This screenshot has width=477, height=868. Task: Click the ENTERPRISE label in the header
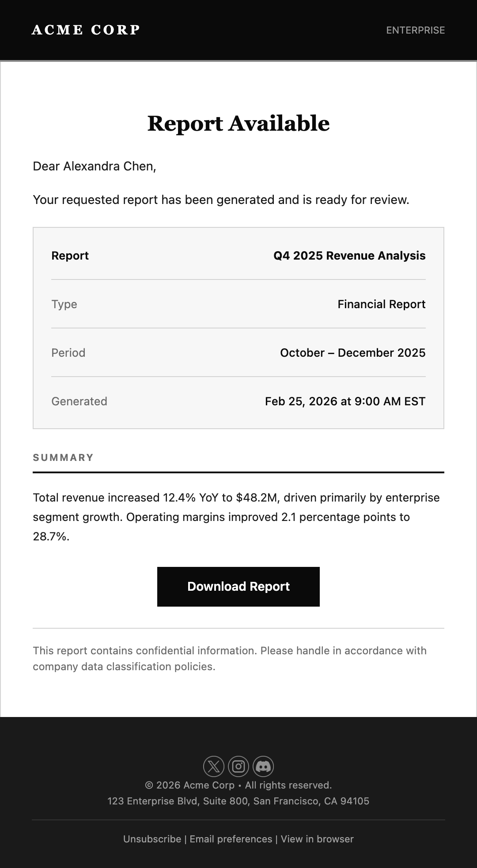tap(416, 30)
